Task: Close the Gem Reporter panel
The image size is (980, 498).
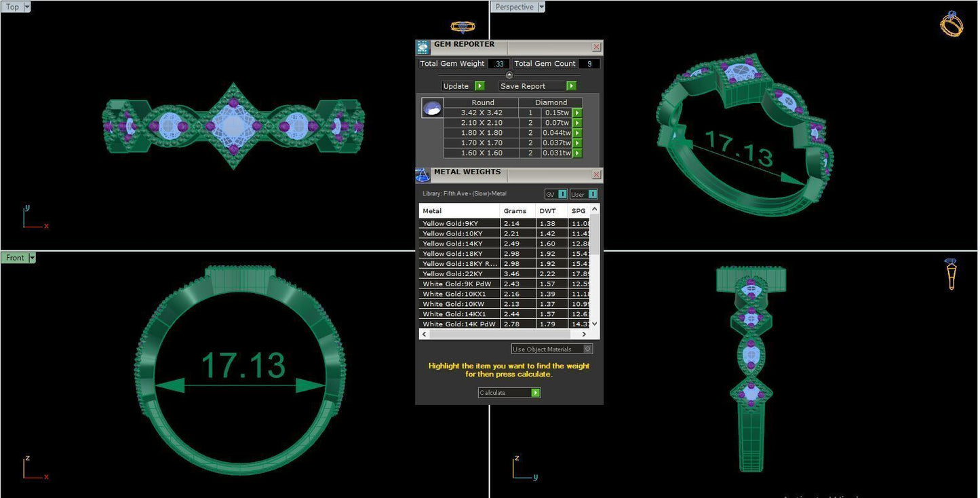Action: pos(596,47)
